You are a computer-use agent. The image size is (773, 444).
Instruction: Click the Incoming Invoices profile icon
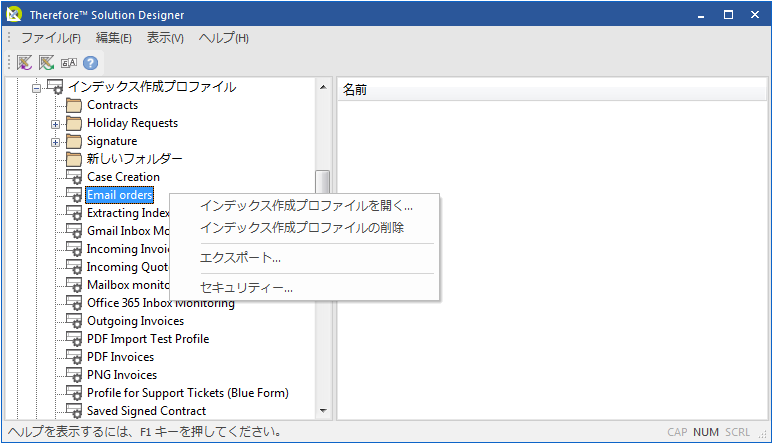click(74, 249)
